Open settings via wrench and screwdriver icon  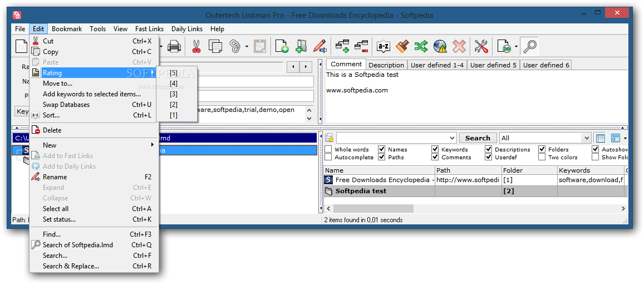[481, 46]
